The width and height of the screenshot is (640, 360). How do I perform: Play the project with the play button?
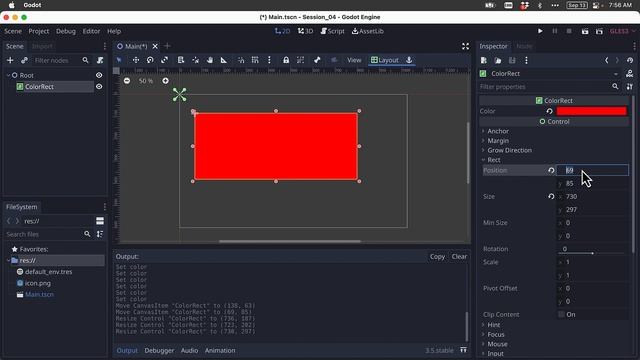click(540, 31)
